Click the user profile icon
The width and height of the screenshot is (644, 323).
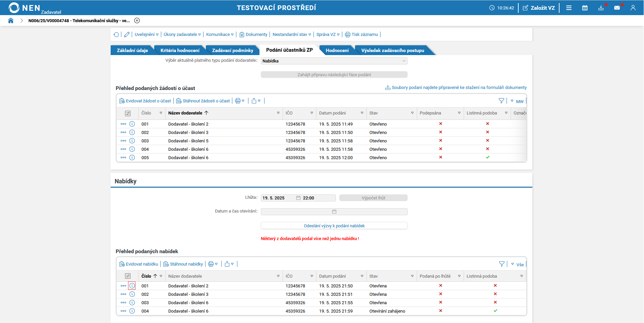(x=633, y=8)
